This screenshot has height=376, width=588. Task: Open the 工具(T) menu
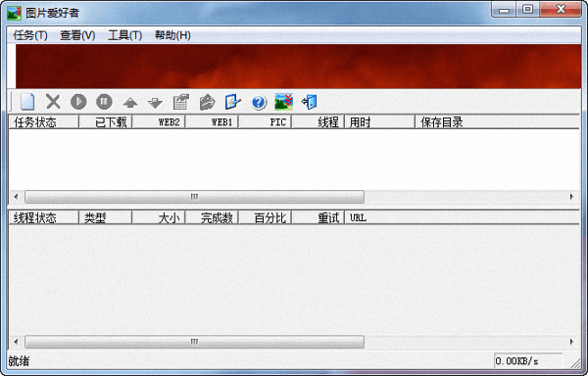[x=124, y=35]
